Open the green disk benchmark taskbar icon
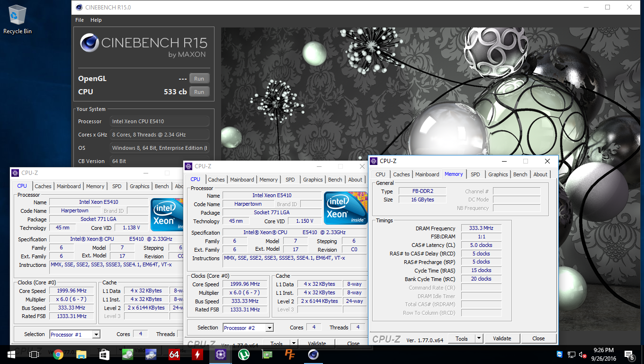This screenshot has width=644, height=364. point(128,354)
